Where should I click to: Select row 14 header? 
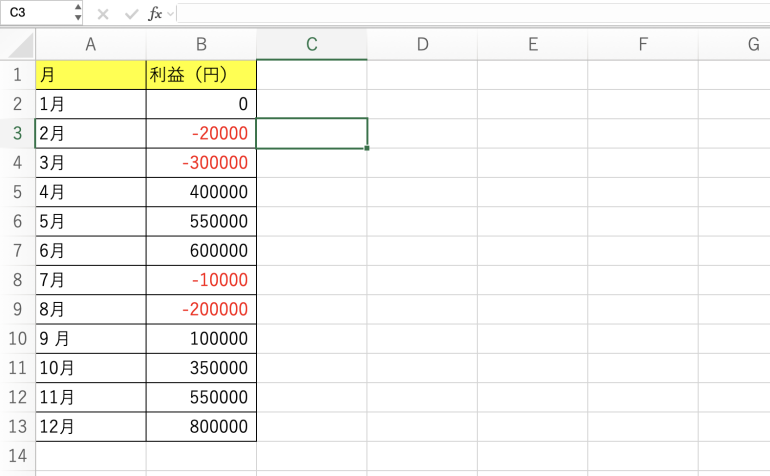coord(18,456)
